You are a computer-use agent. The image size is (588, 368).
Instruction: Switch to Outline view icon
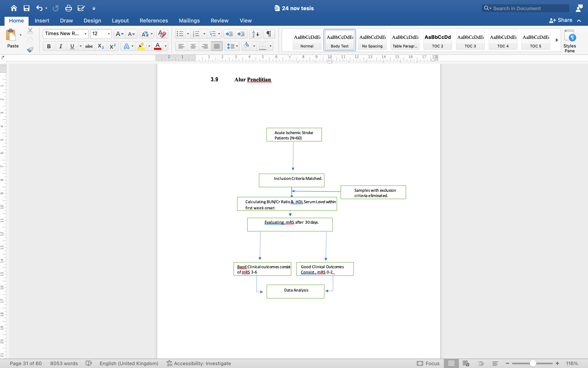481,363
